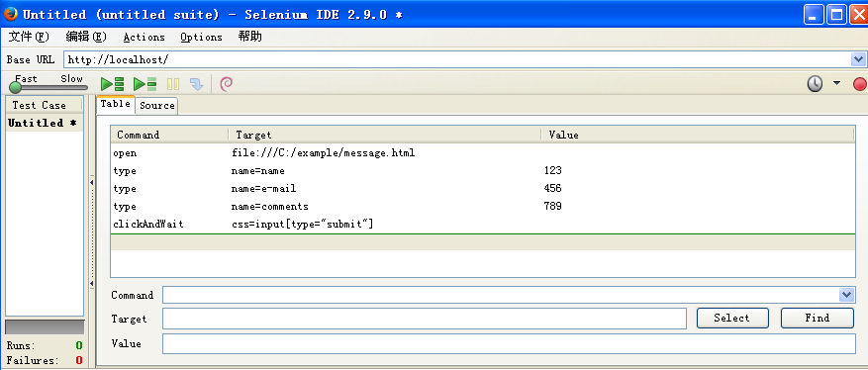Viewport: 868px width, 370px height.
Task: Select the name=name target cell
Action: (x=258, y=171)
